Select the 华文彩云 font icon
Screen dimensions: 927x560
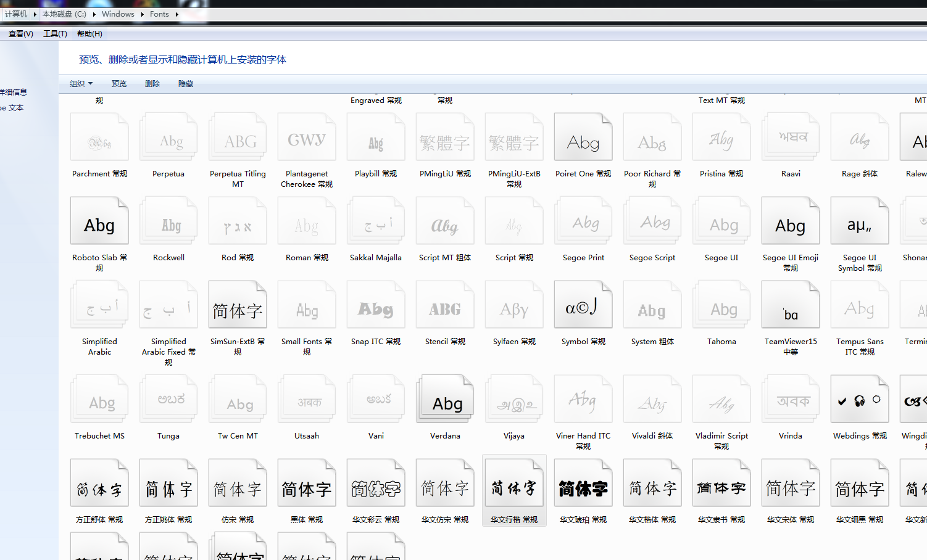coord(376,483)
